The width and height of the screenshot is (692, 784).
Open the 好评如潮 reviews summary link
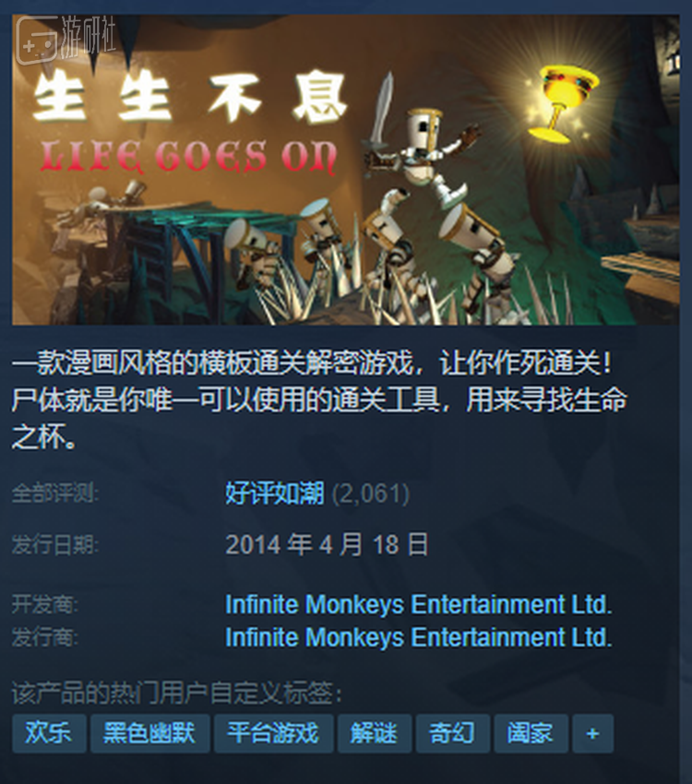coord(275,493)
